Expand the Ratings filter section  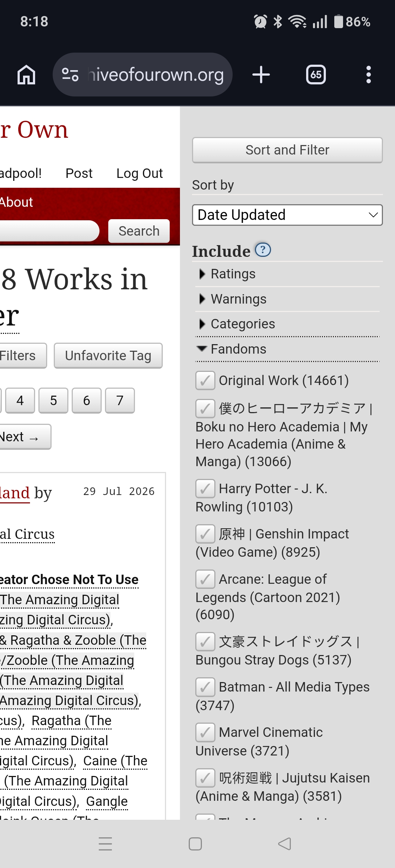pos(287,274)
